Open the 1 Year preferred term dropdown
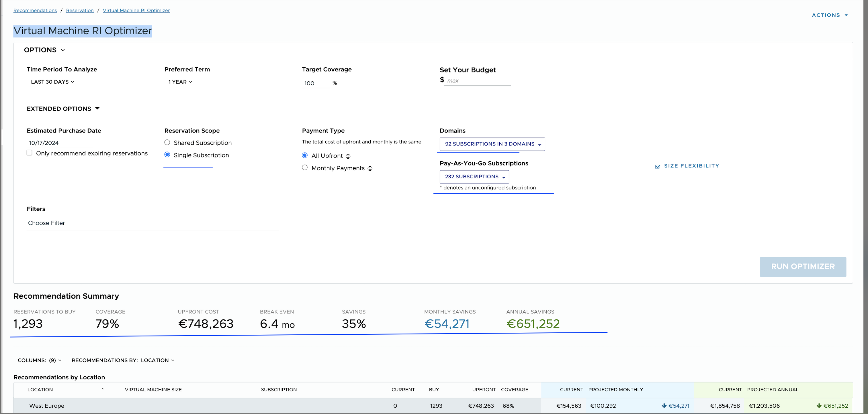 tap(180, 82)
